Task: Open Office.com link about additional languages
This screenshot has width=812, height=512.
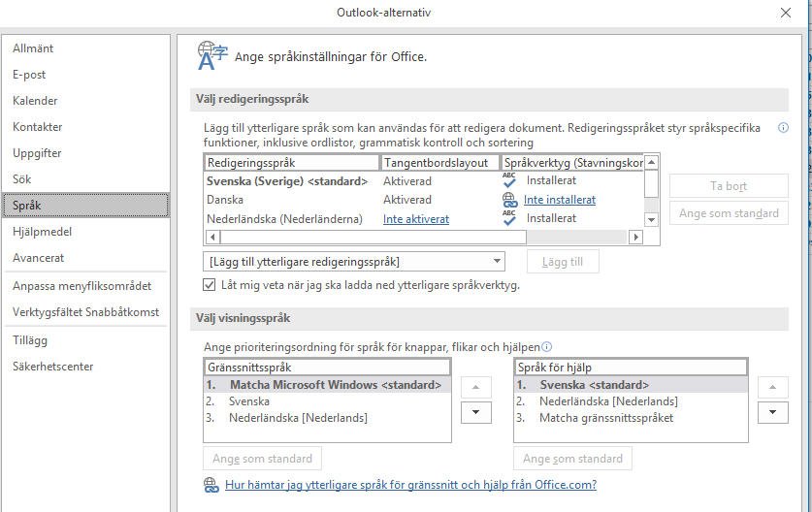Action: (x=410, y=485)
